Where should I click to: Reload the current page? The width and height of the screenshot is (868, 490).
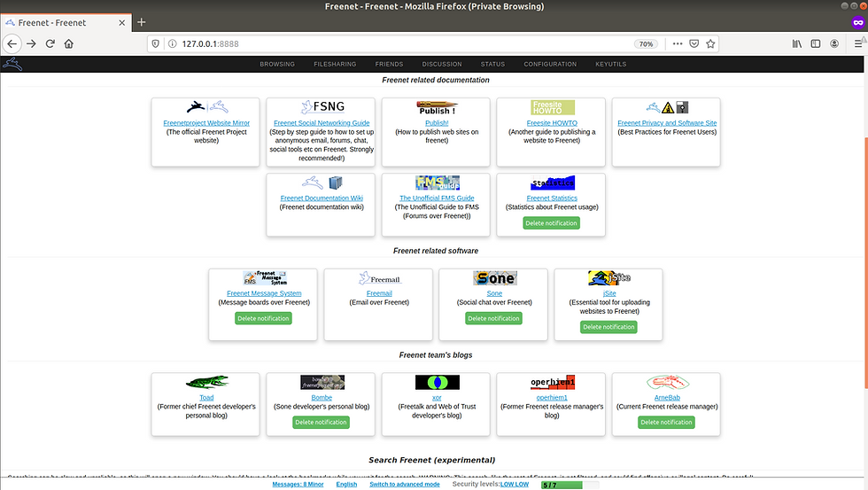click(x=50, y=43)
